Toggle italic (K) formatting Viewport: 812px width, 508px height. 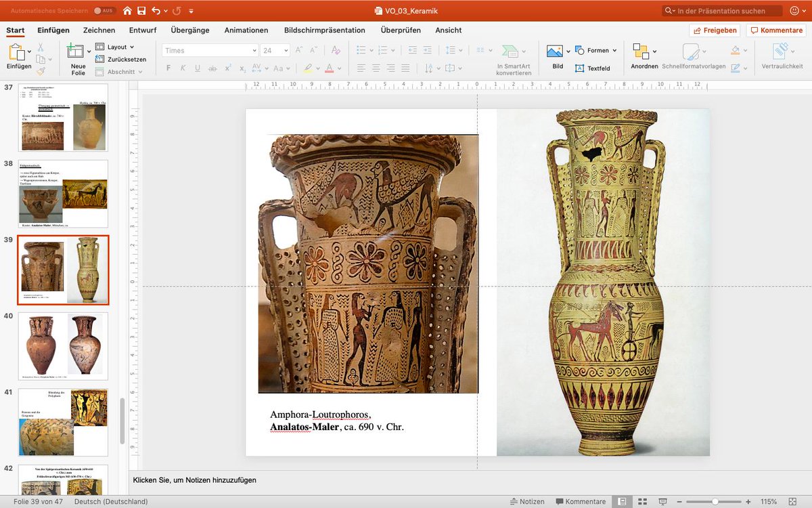pyautogui.click(x=183, y=68)
